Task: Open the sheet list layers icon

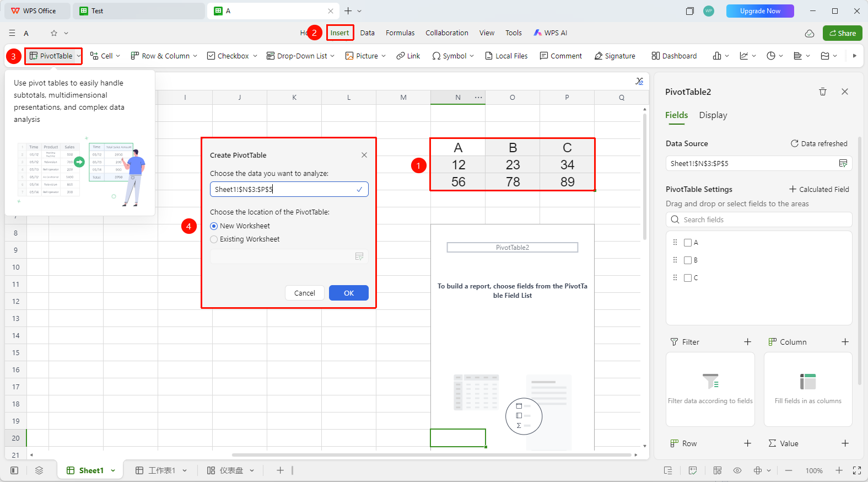Action: click(x=39, y=470)
